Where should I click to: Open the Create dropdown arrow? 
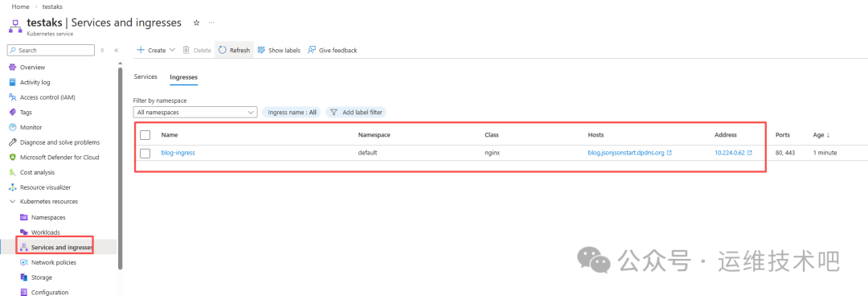pos(172,51)
